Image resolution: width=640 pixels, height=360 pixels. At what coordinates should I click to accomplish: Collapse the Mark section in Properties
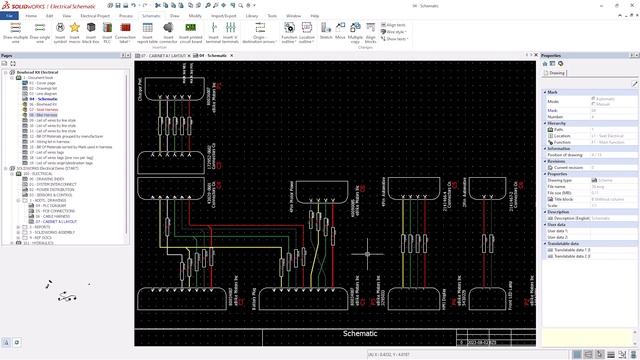point(545,92)
